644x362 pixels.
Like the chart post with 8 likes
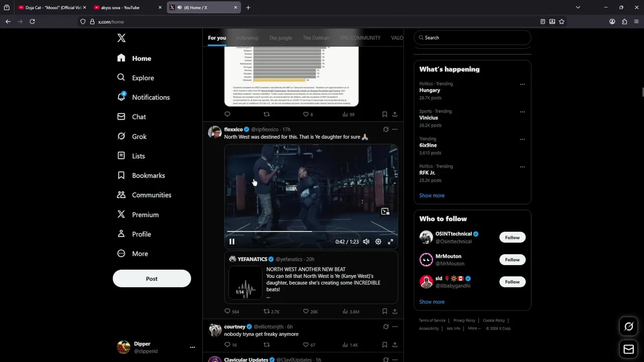click(x=307, y=115)
